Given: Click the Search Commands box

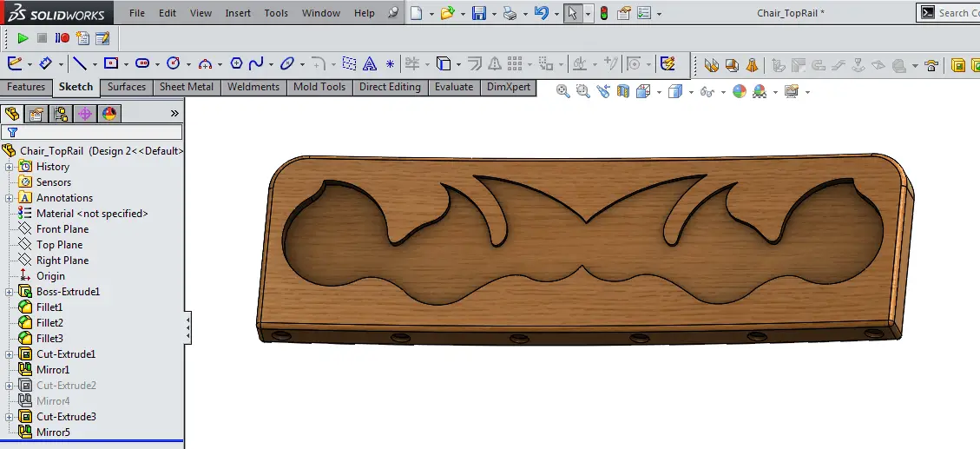Looking at the screenshot, I should pyautogui.click(x=955, y=13).
